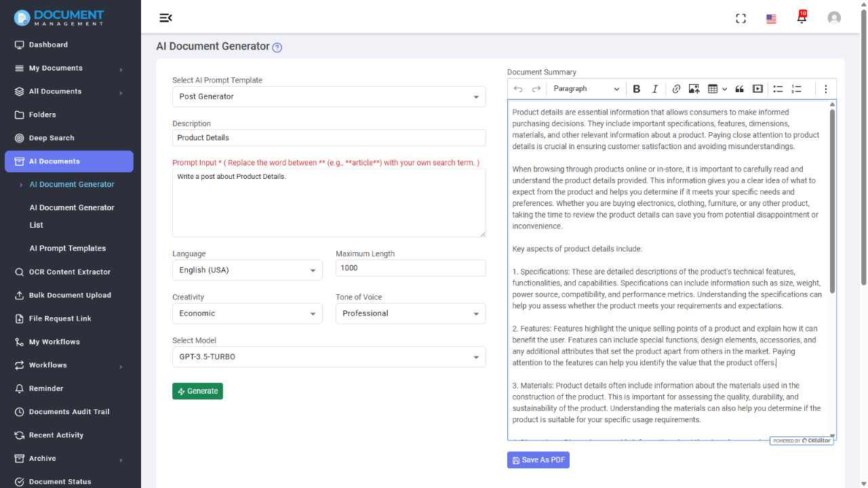The image size is (868, 488).
Task: Open the user profile avatar menu
Action: click(x=833, y=18)
